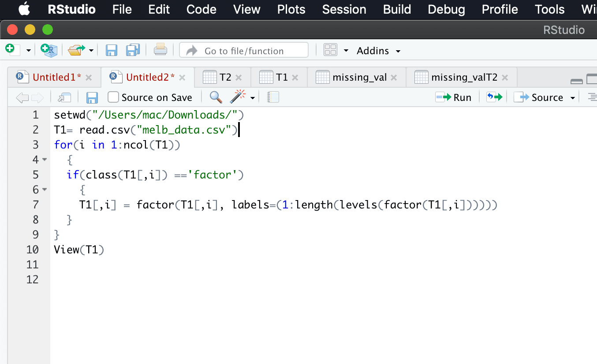597x364 pixels.
Task: Collapse the code fold at line 4
Action: click(x=45, y=160)
